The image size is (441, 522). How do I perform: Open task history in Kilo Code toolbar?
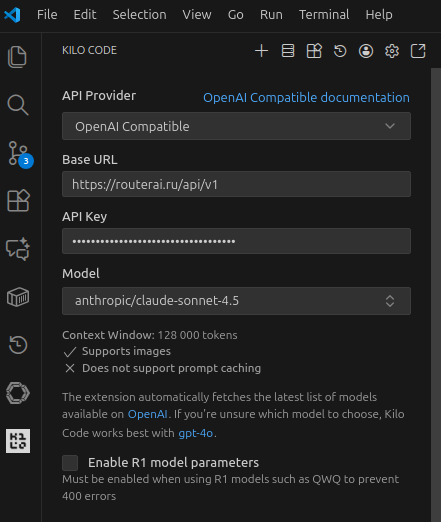click(340, 51)
